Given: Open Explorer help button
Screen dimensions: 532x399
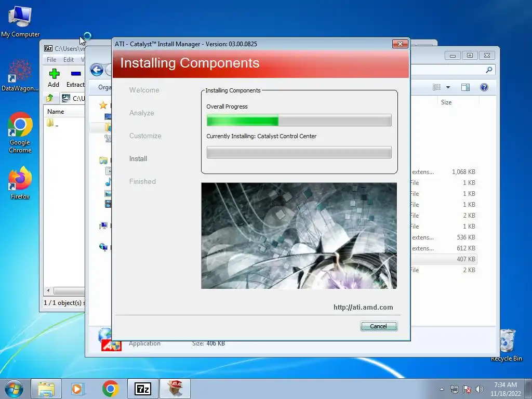Looking at the screenshot, I should point(484,87).
